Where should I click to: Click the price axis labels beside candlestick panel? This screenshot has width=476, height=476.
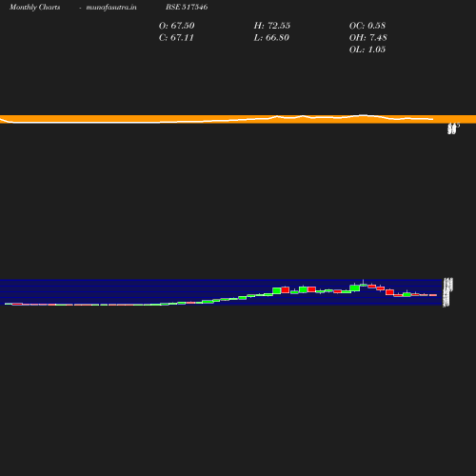[447, 292]
